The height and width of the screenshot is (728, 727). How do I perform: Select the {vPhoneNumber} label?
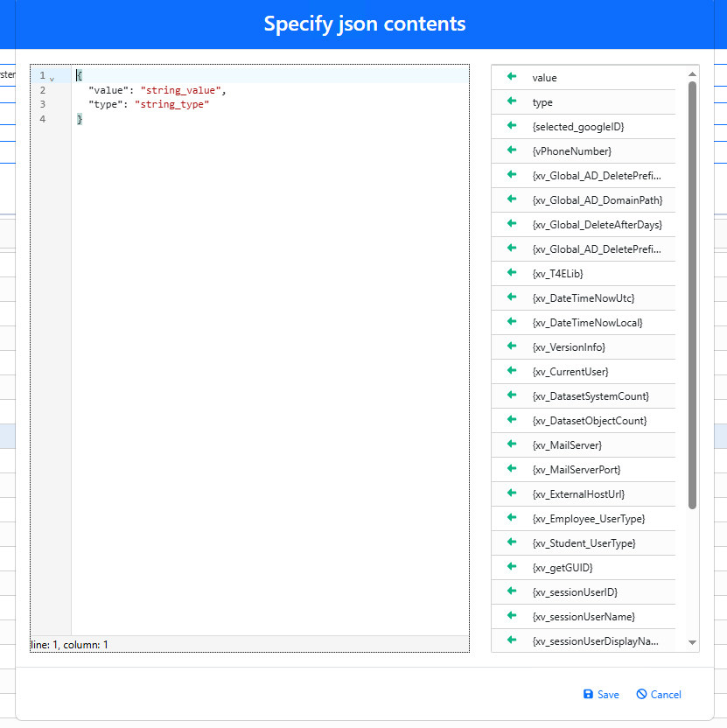[572, 151]
